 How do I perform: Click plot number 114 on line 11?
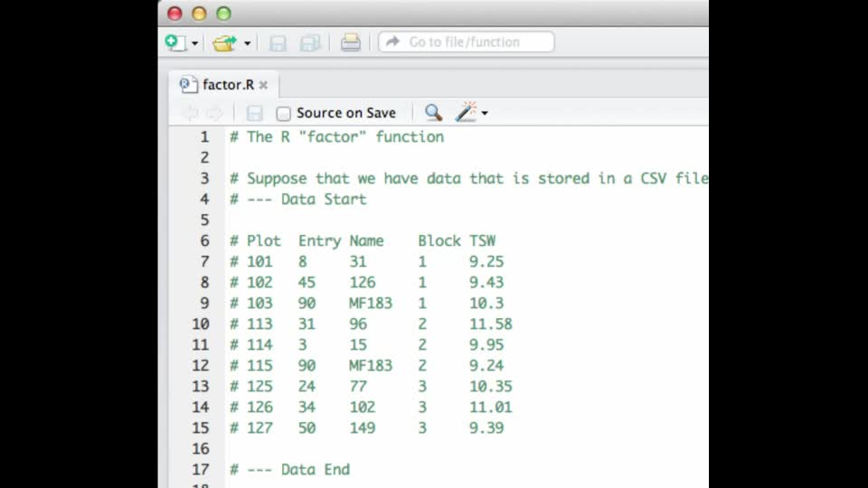point(259,344)
